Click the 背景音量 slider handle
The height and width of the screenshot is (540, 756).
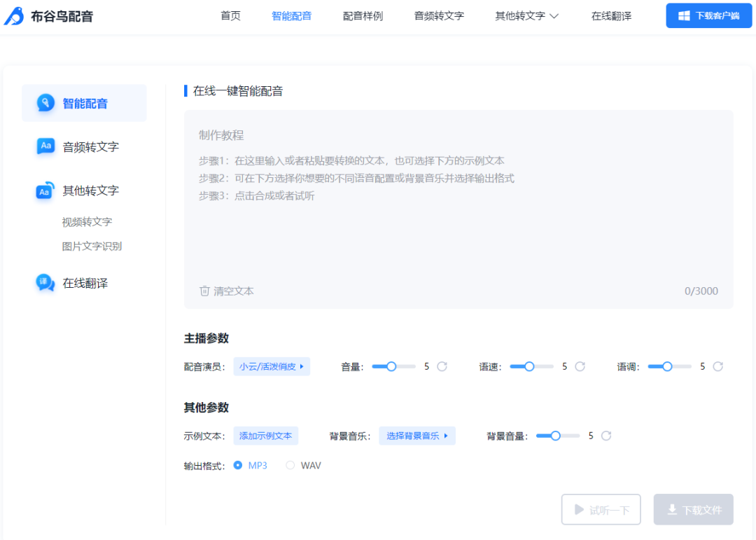pyautogui.click(x=555, y=436)
